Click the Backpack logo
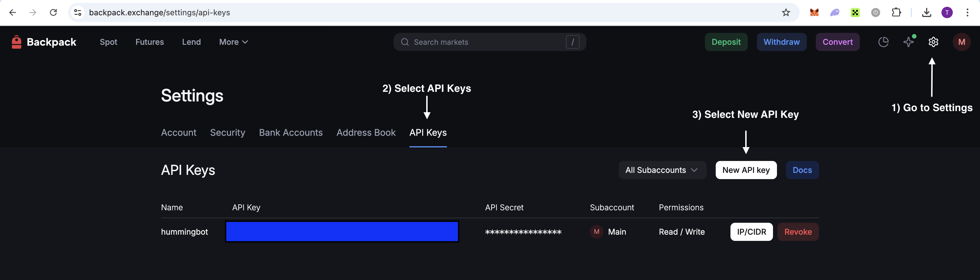This screenshot has height=280, width=980. [44, 42]
